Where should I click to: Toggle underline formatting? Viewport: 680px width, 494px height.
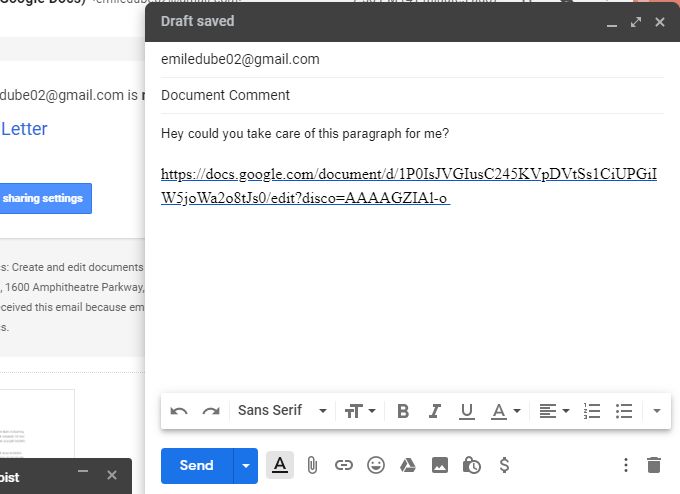(x=467, y=411)
